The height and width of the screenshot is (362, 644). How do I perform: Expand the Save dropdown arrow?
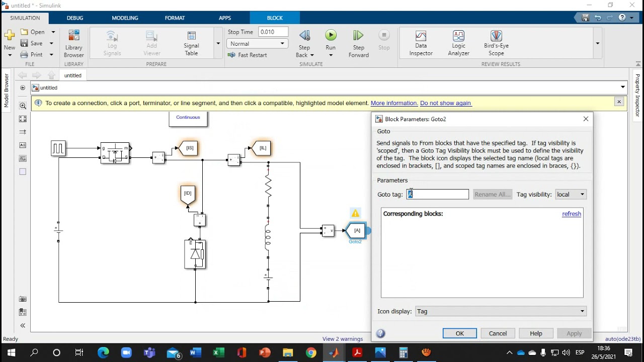click(x=51, y=43)
